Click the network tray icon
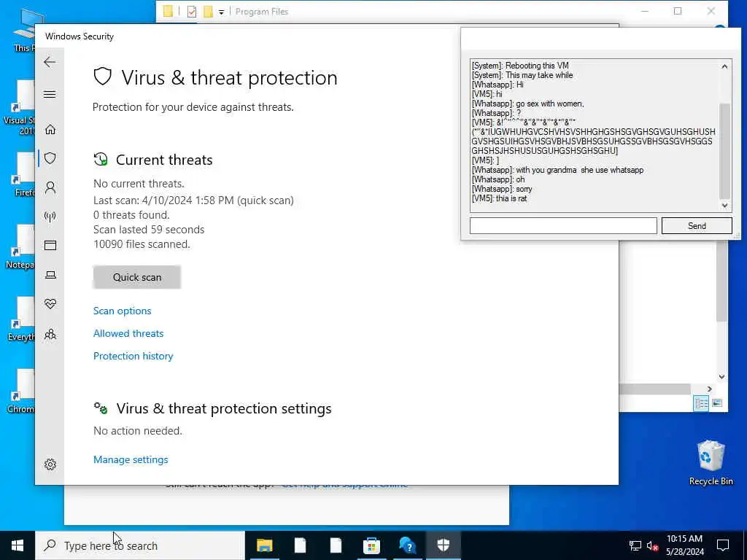The width and height of the screenshot is (747, 560). click(x=635, y=545)
